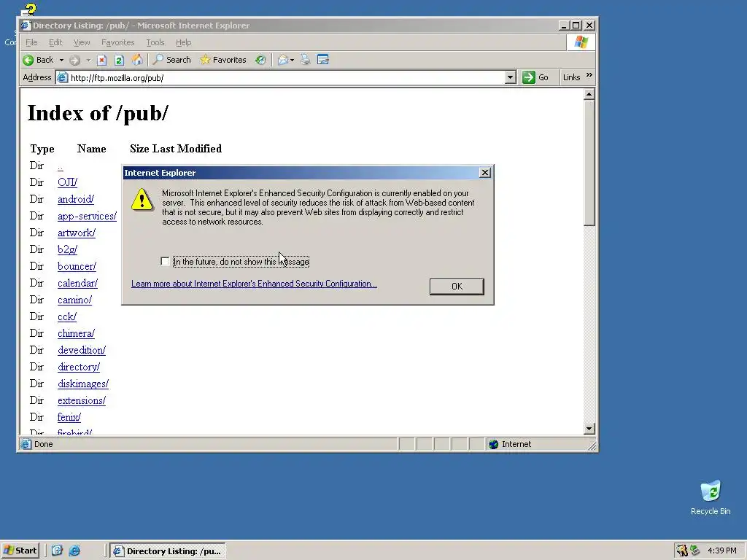Expand the Back button history dropdown
This screenshot has height=560, width=747.
click(x=61, y=60)
